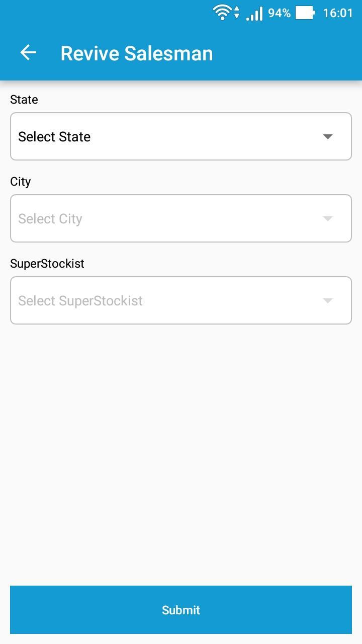Viewport: 362px width, 644px height.
Task: Tap the back arrow icon
Action: (x=28, y=53)
